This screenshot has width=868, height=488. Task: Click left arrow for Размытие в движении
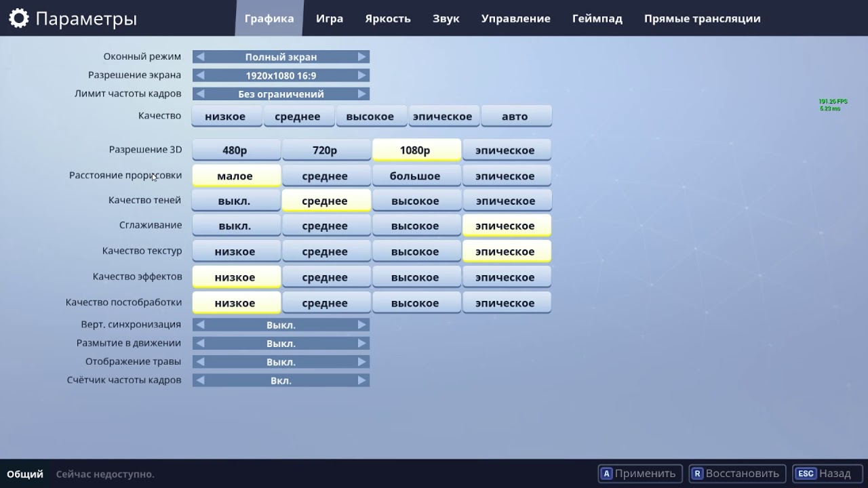[200, 343]
